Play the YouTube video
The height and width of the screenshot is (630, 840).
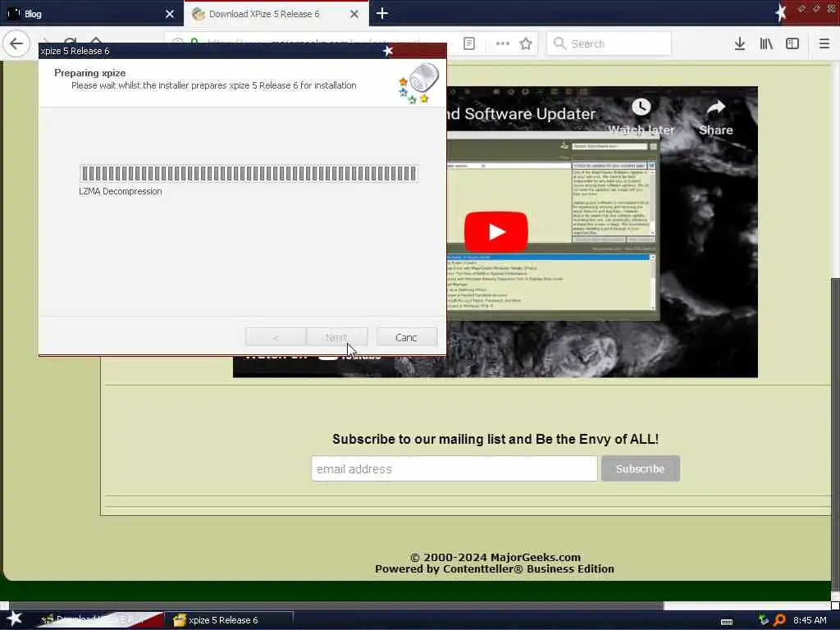(x=495, y=231)
